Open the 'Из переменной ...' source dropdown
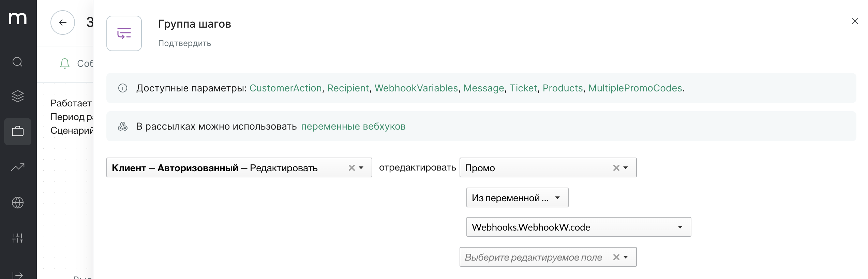This screenshot has height=279, width=868. (517, 197)
